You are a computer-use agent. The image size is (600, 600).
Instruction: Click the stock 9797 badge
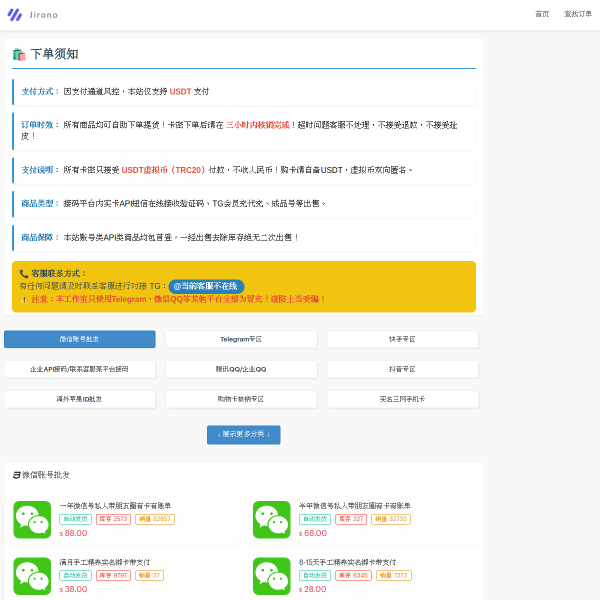pyautogui.click(x=113, y=575)
